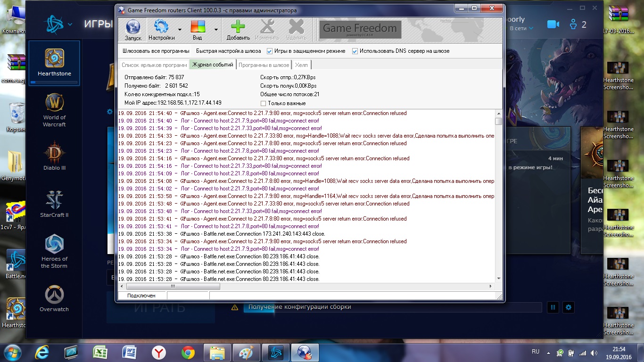Expand the Настройки dropdown arrow

(180, 29)
